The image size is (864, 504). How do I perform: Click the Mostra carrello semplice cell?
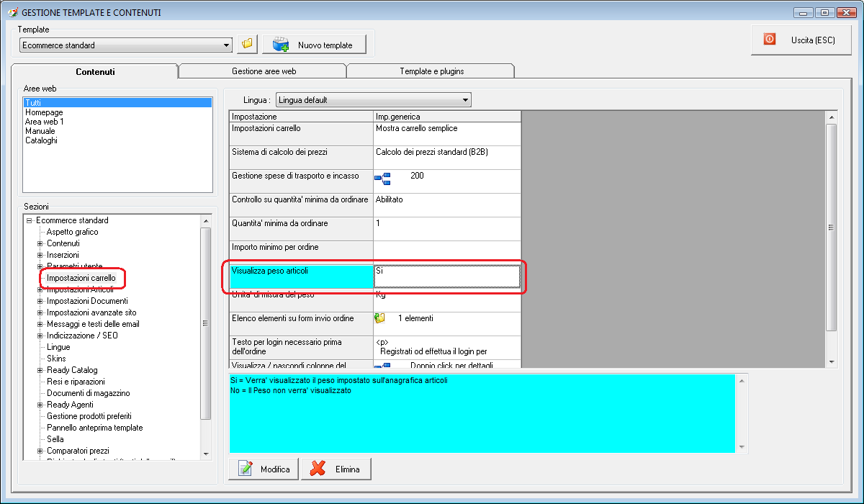[x=447, y=134]
